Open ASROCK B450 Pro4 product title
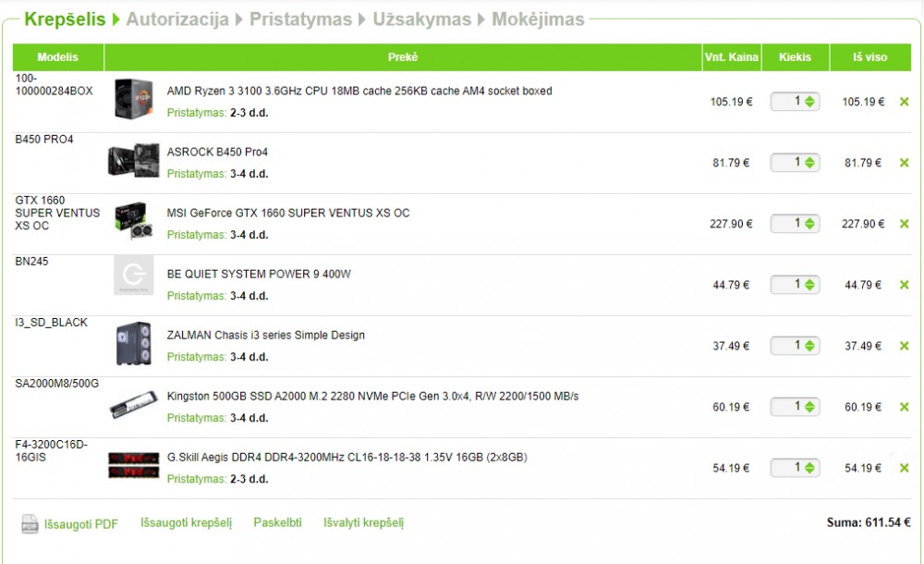The height and width of the screenshot is (564, 924). click(x=217, y=153)
